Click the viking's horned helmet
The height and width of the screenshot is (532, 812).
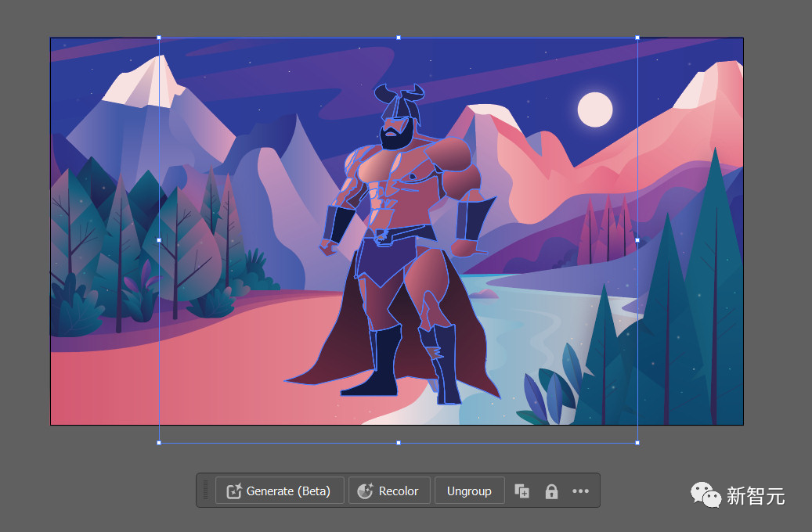point(401,102)
